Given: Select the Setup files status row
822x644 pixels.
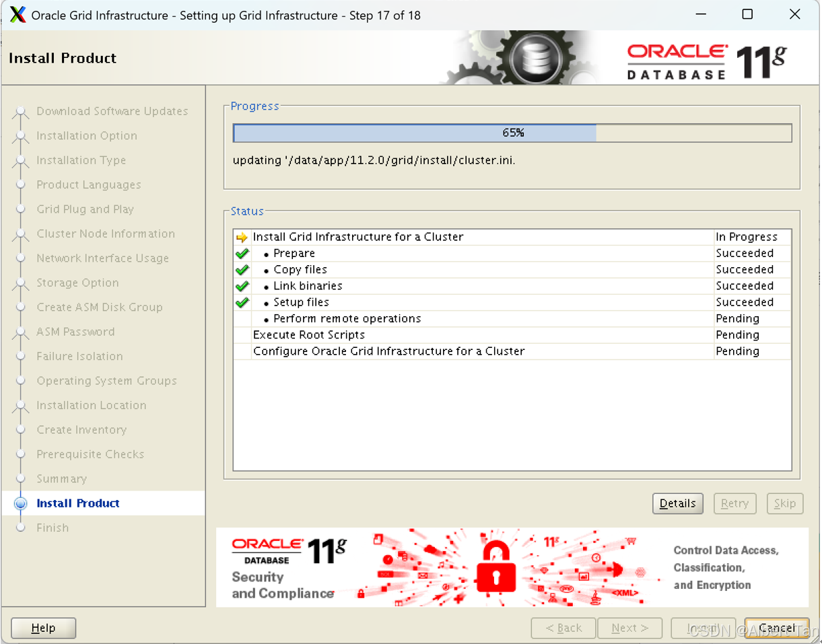Looking at the screenshot, I should point(512,303).
